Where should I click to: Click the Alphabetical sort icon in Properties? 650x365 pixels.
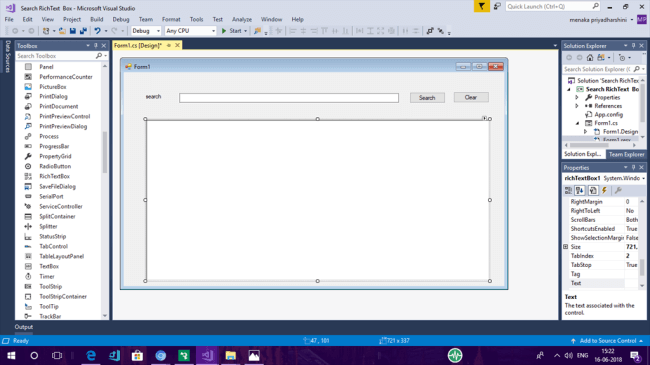click(580, 190)
